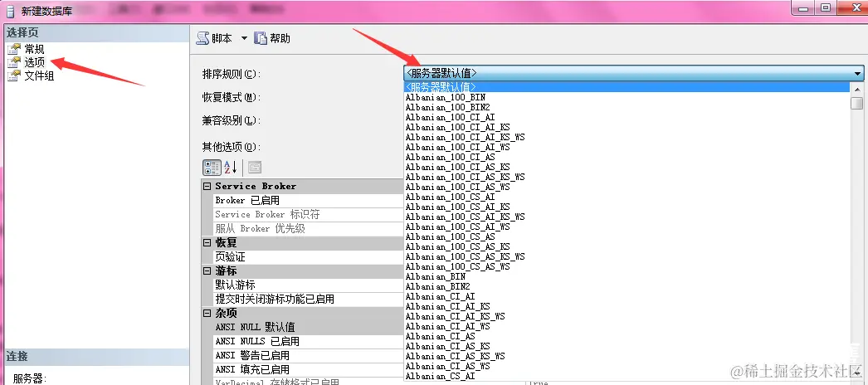Select Albanian_CI_AS collation

coord(627,336)
